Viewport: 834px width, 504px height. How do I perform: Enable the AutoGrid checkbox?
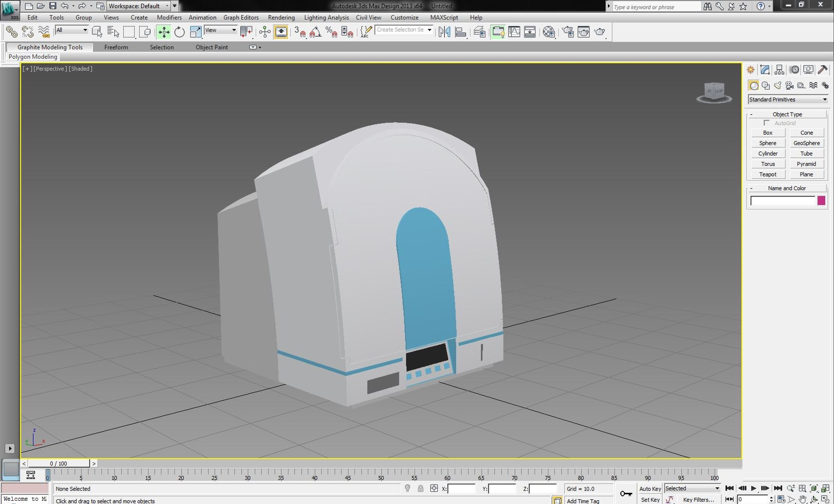766,123
